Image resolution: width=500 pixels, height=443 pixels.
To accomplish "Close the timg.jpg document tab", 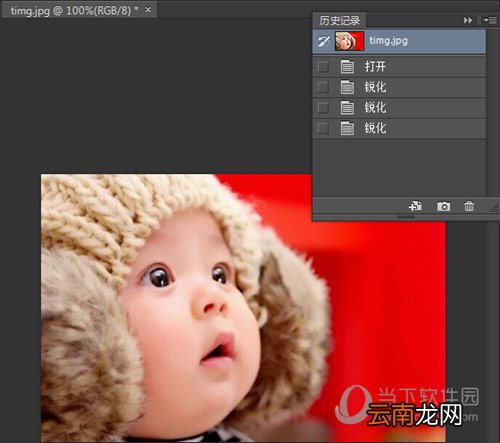I will tap(148, 10).
